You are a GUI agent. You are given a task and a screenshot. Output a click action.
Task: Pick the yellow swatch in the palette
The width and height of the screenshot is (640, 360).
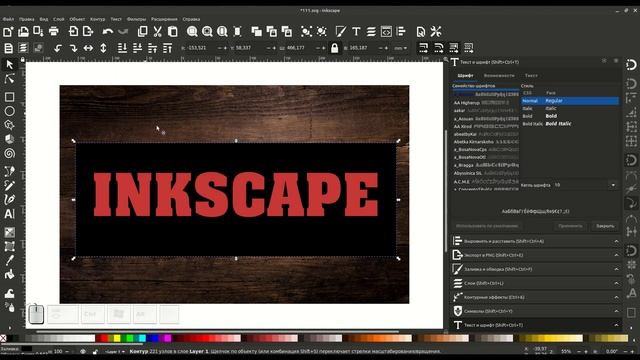point(117,338)
